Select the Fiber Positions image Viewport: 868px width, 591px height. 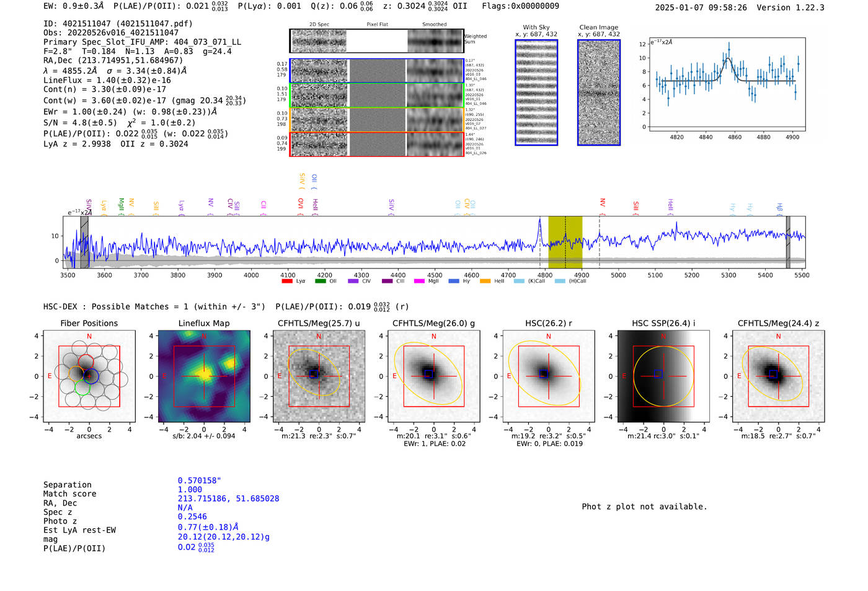[89, 376]
